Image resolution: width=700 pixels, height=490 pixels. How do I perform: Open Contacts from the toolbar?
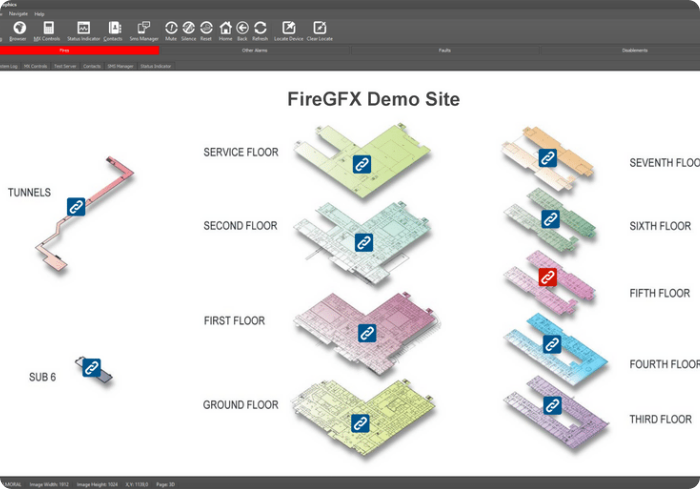coord(113,30)
